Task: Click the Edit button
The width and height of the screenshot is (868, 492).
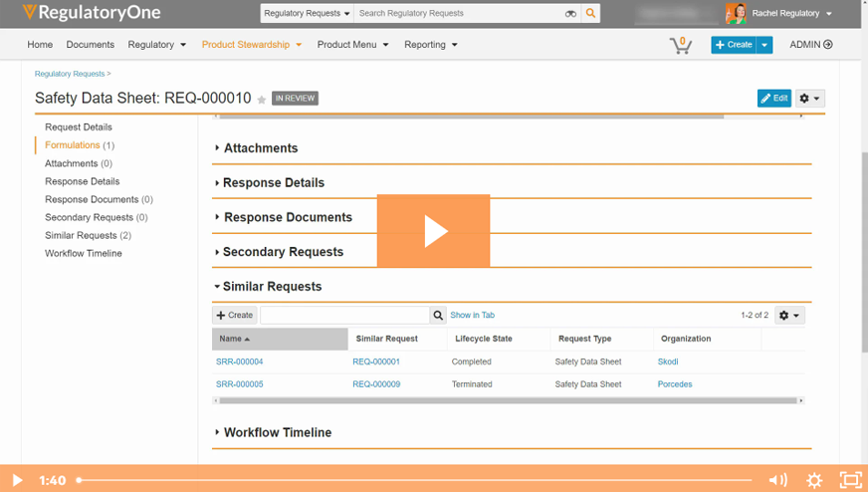Action: [x=773, y=98]
